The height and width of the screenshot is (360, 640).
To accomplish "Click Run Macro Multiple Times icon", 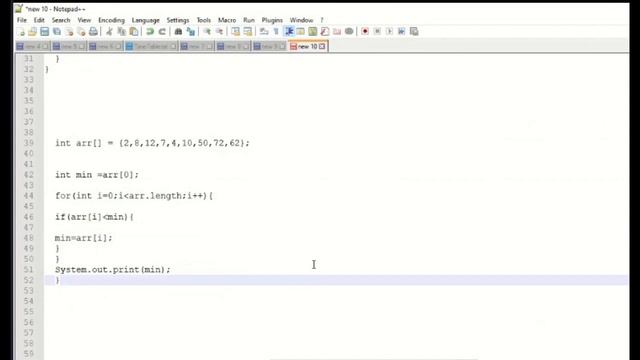I will coord(402,31).
